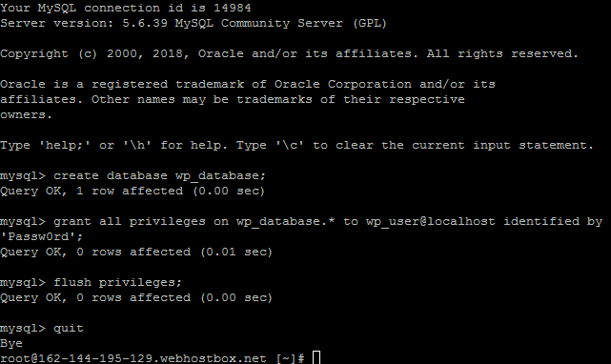Viewport: 611px width, 364px height.
Task: Click the first 'mysql>' prompt
Action: pos(23,175)
